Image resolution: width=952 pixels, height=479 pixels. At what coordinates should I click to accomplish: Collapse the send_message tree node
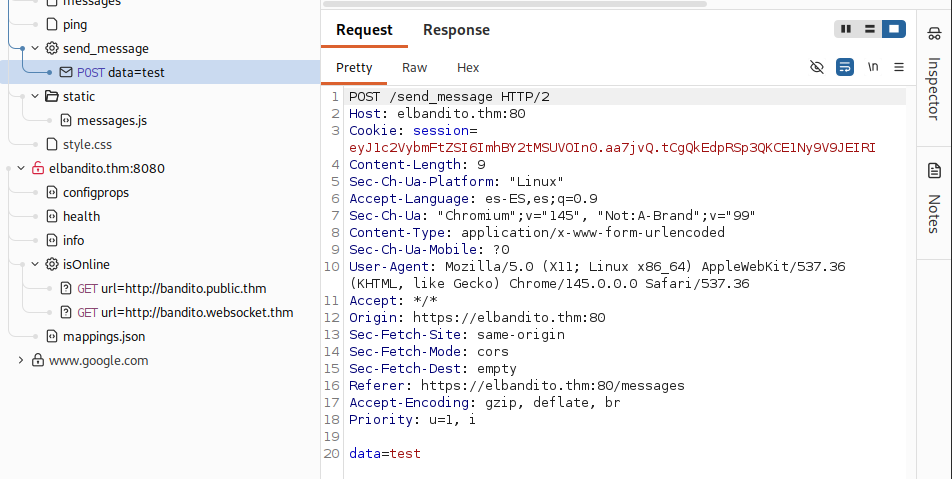35,48
